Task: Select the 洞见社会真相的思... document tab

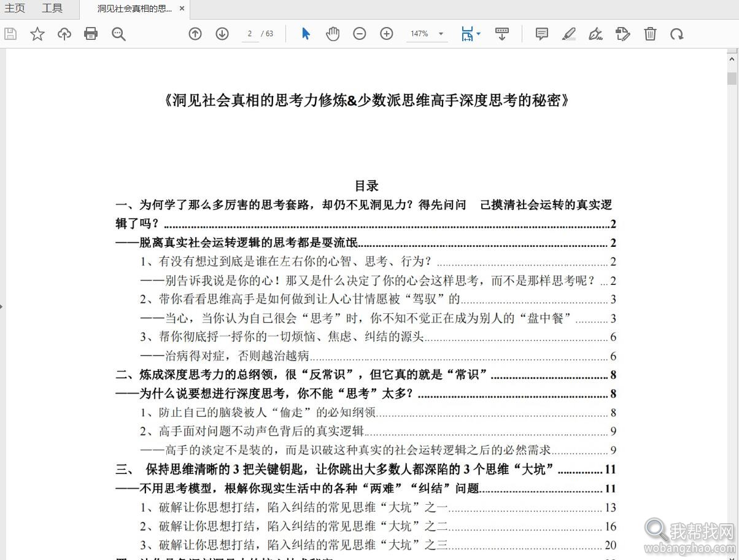Action: (134, 9)
